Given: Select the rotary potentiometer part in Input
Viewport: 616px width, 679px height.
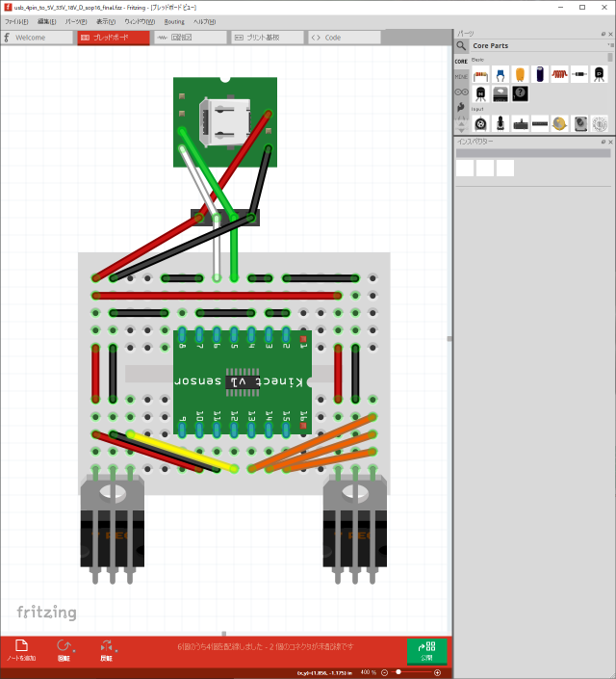Looking at the screenshot, I should point(480,124).
